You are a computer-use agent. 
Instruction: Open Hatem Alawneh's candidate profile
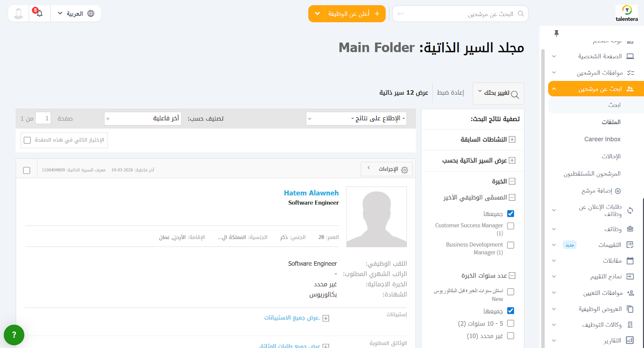click(x=311, y=193)
